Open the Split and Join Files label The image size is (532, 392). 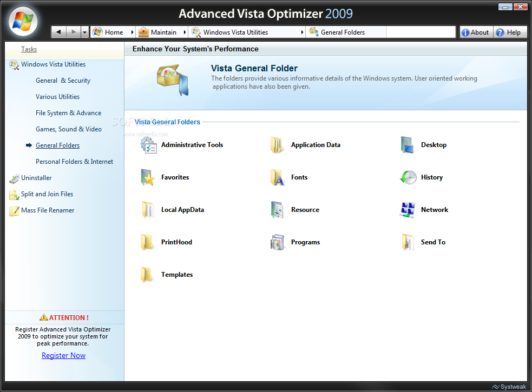point(47,194)
